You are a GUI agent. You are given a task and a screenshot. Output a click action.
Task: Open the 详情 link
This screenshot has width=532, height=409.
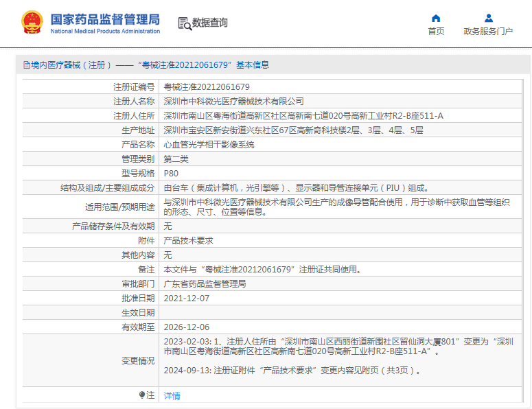point(172,395)
